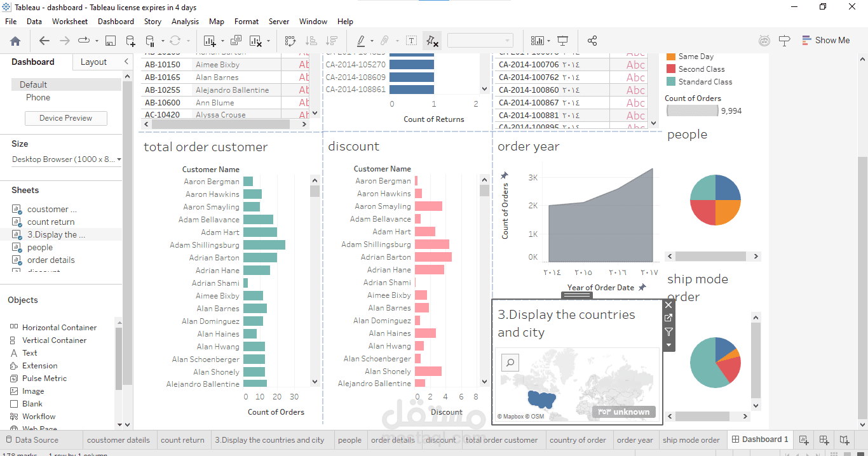This screenshot has width=868, height=456.
Task: Add new worksheet tab icon at bottom
Action: tap(803, 439)
